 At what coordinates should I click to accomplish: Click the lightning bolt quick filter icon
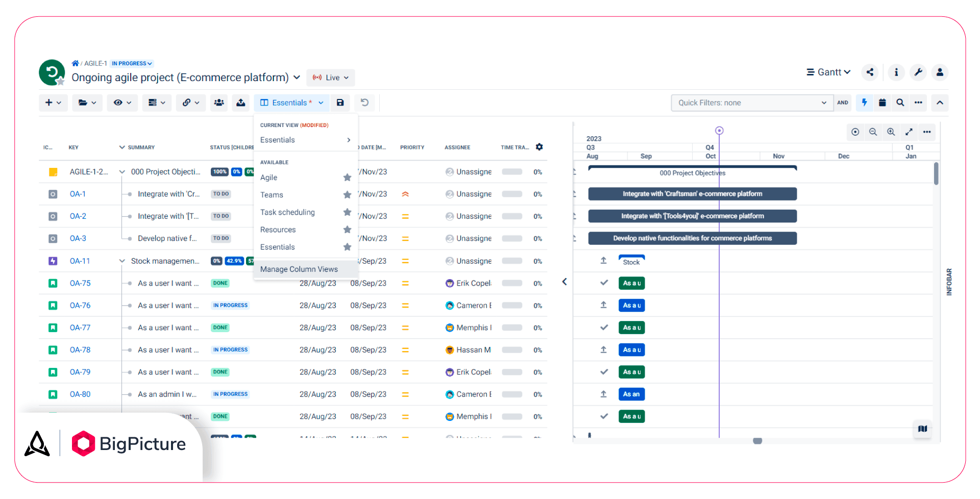[x=864, y=103]
